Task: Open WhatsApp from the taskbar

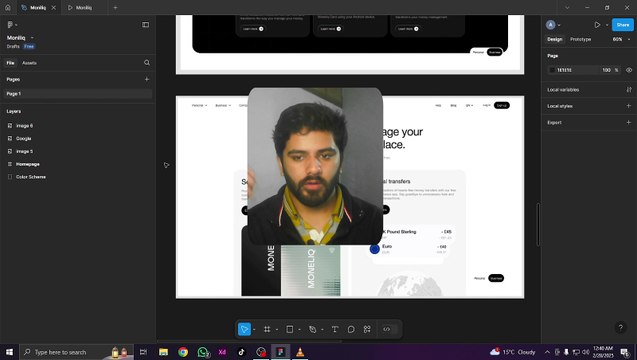Action: click(x=203, y=352)
